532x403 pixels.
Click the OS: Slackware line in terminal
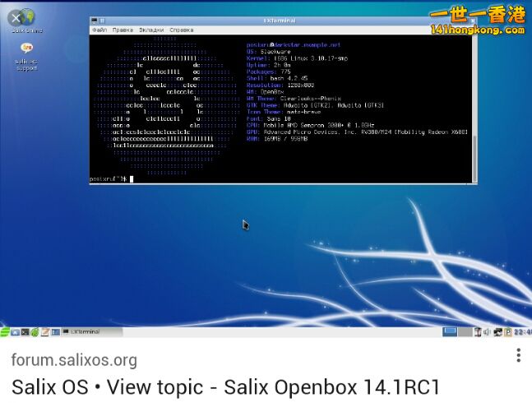[x=268, y=52]
